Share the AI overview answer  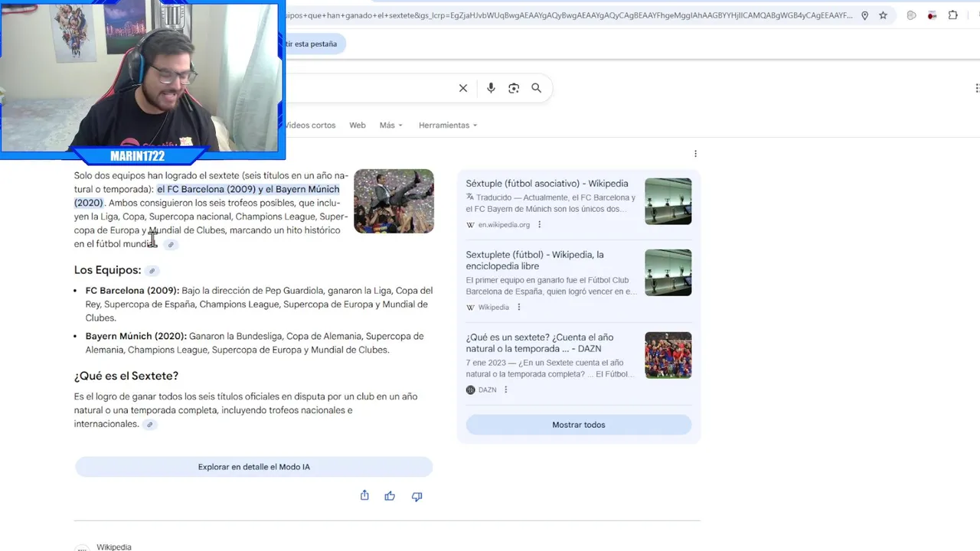(364, 496)
